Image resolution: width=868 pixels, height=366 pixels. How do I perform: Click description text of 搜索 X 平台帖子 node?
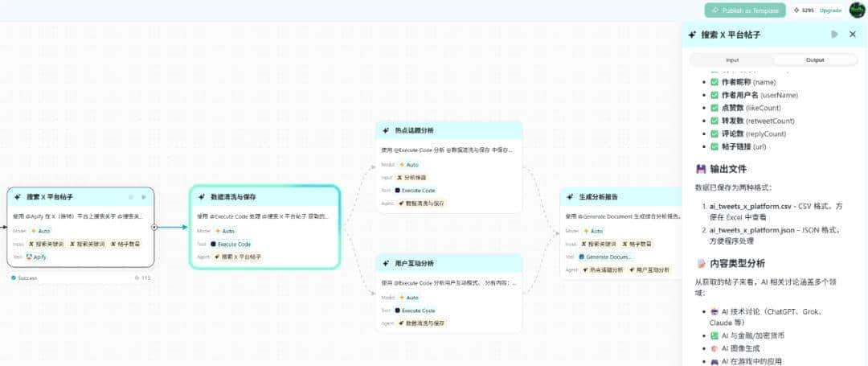tap(77, 216)
